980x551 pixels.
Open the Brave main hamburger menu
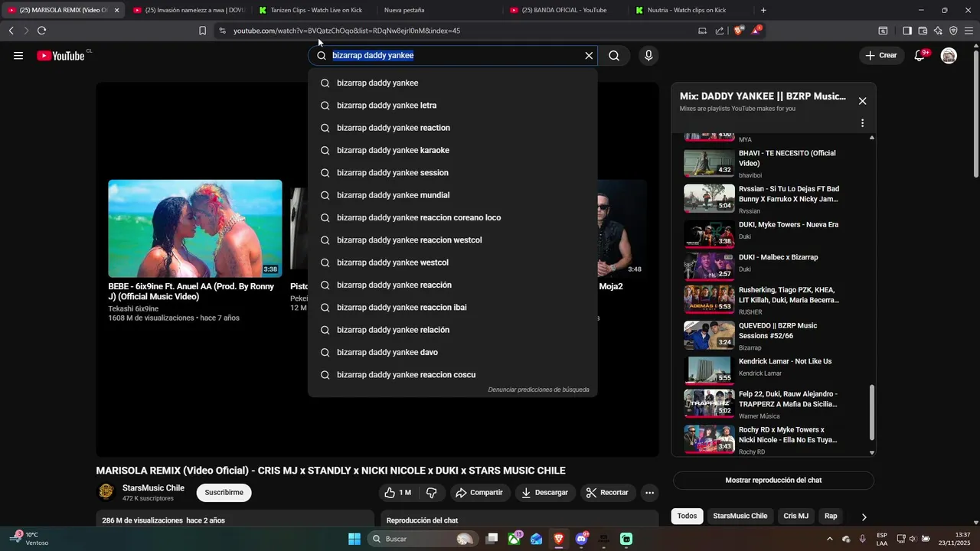(x=969, y=31)
